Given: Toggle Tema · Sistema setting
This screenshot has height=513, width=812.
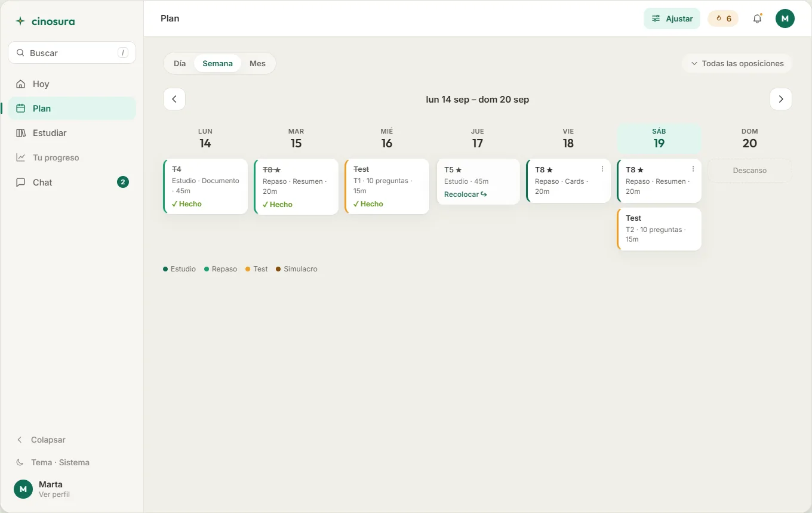Looking at the screenshot, I should pyautogui.click(x=53, y=462).
